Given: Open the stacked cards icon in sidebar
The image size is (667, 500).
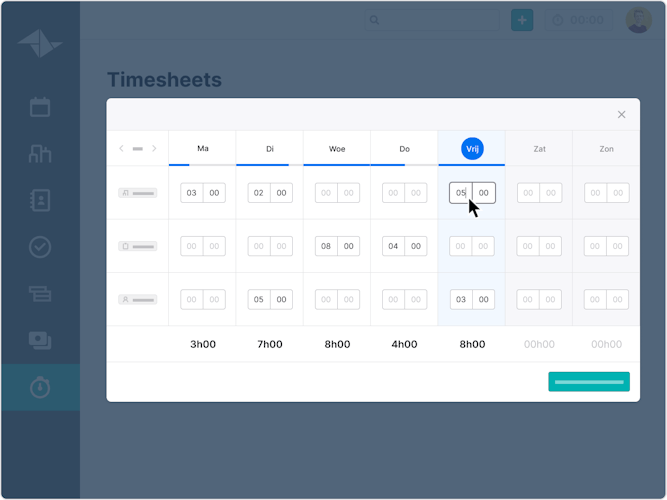Looking at the screenshot, I should (x=40, y=293).
